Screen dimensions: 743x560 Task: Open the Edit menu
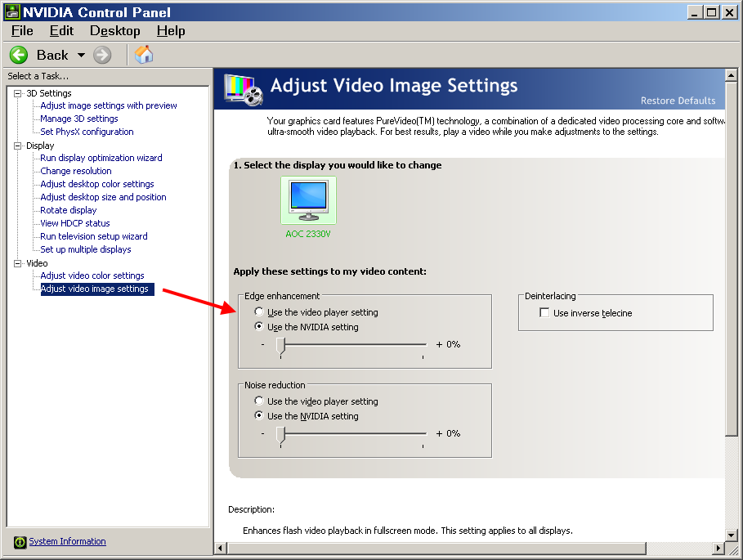coord(61,31)
